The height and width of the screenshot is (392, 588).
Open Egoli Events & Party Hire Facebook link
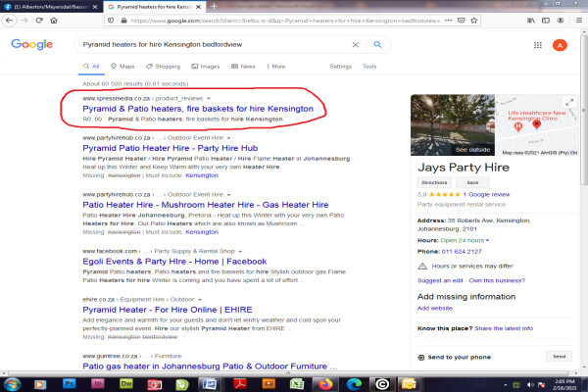tap(174, 262)
